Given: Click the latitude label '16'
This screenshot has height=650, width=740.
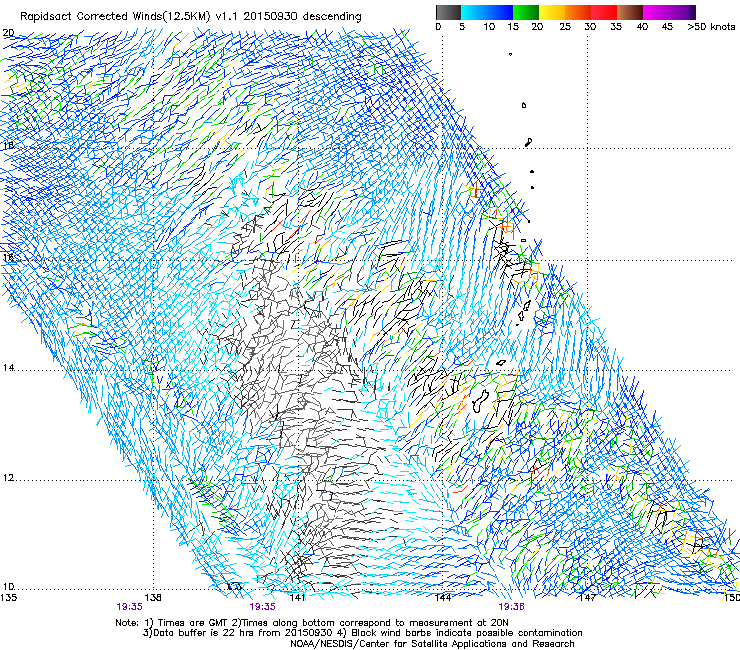Looking at the screenshot, I should point(8,257).
